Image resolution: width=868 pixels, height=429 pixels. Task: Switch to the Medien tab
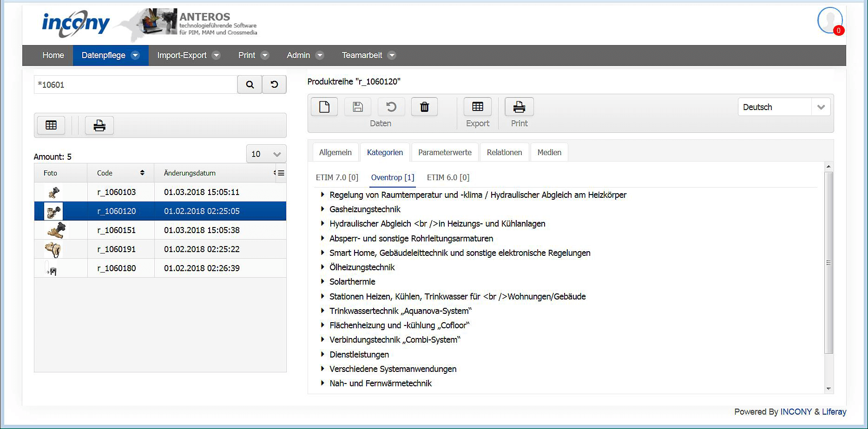(x=549, y=152)
